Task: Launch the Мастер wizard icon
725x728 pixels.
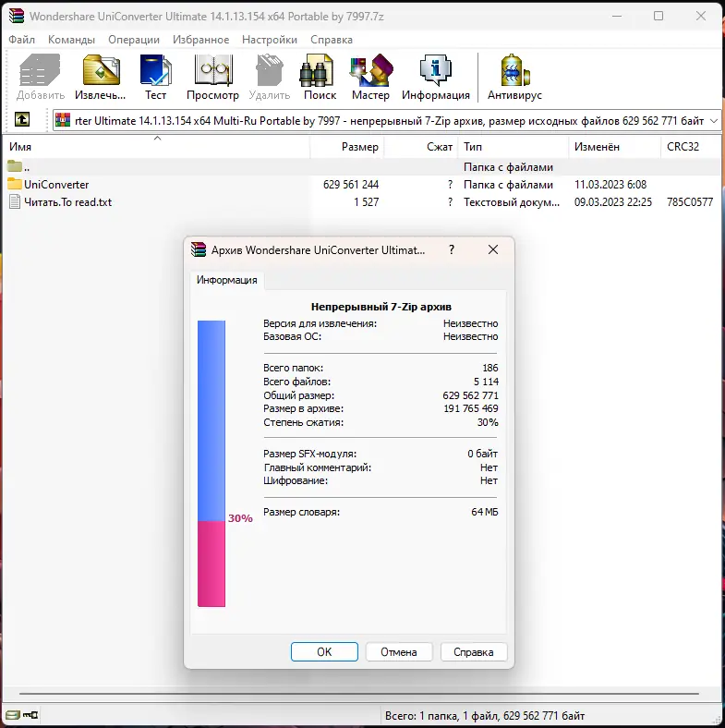Action: click(x=371, y=70)
